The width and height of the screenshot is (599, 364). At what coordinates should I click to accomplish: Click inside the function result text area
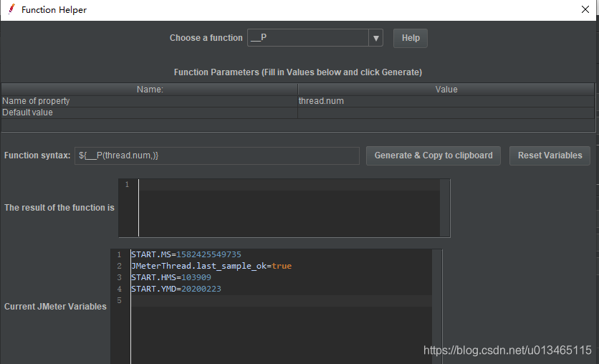(287, 208)
